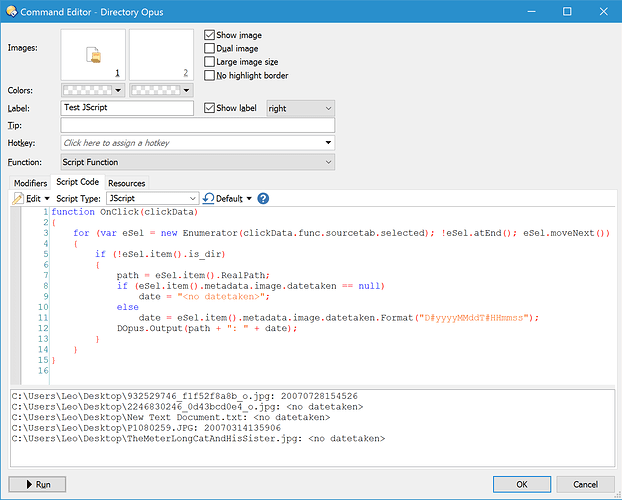Click output line for 2246830246_0d43bcd0e4_o.jpg
This screenshot has width=622, height=500.
click(x=187, y=407)
